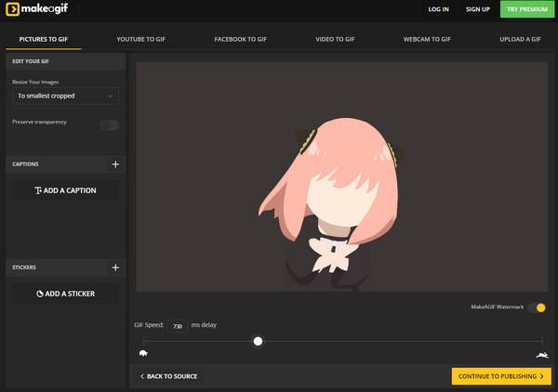Click the plus icon next to Captions
The width and height of the screenshot is (558, 392).
115,164
